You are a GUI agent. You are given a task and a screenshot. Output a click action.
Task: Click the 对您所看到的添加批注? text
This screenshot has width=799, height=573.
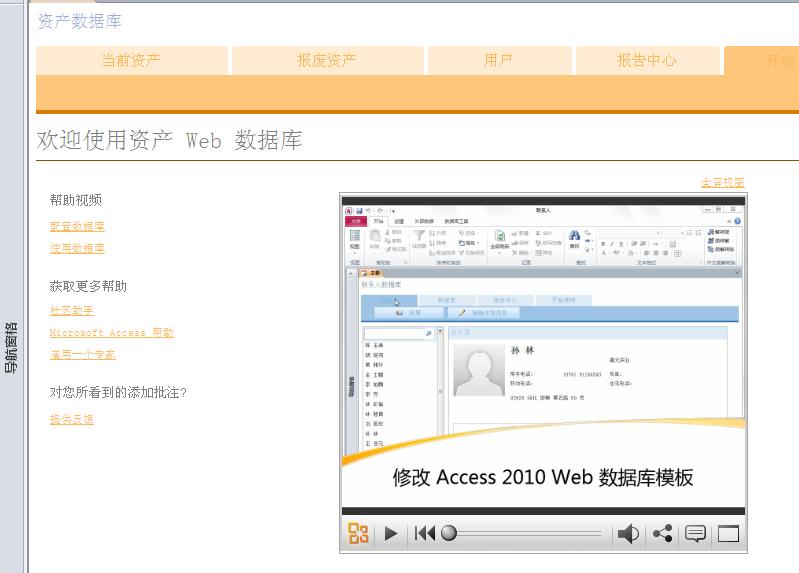(x=118, y=392)
